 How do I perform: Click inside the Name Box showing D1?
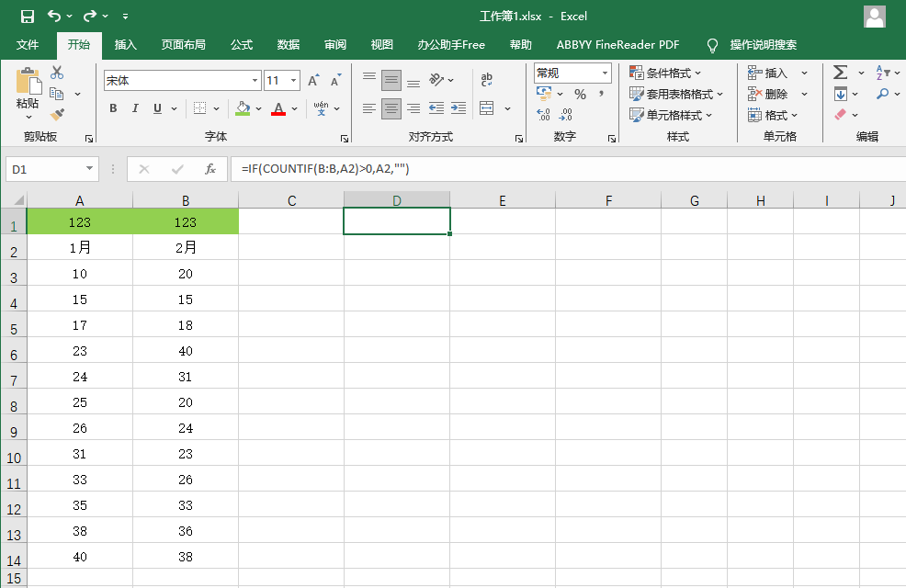pos(44,169)
